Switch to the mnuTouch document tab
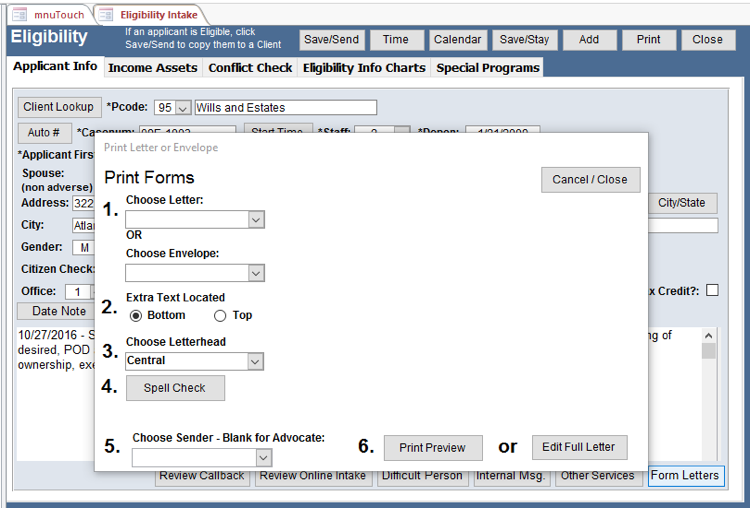750x508 pixels. (50, 15)
